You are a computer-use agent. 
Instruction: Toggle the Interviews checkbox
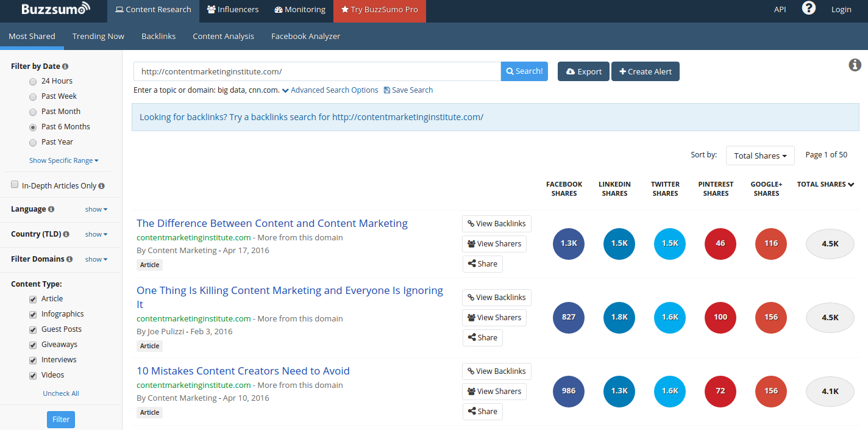click(33, 360)
